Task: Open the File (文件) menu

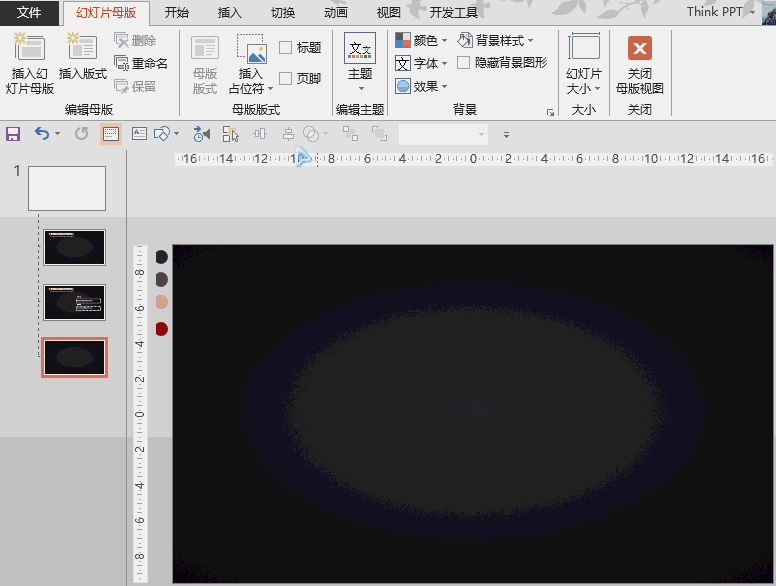Action: (30, 13)
